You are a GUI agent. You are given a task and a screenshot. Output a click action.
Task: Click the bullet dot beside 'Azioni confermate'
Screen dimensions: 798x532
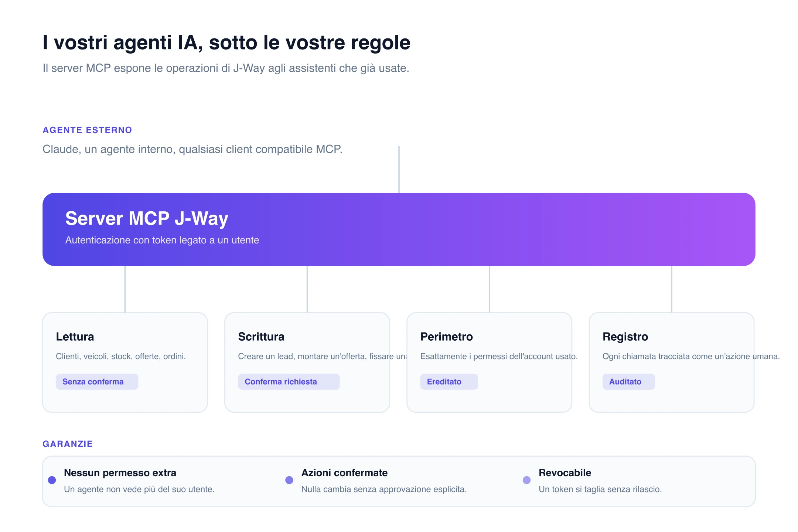[x=289, y=480]
